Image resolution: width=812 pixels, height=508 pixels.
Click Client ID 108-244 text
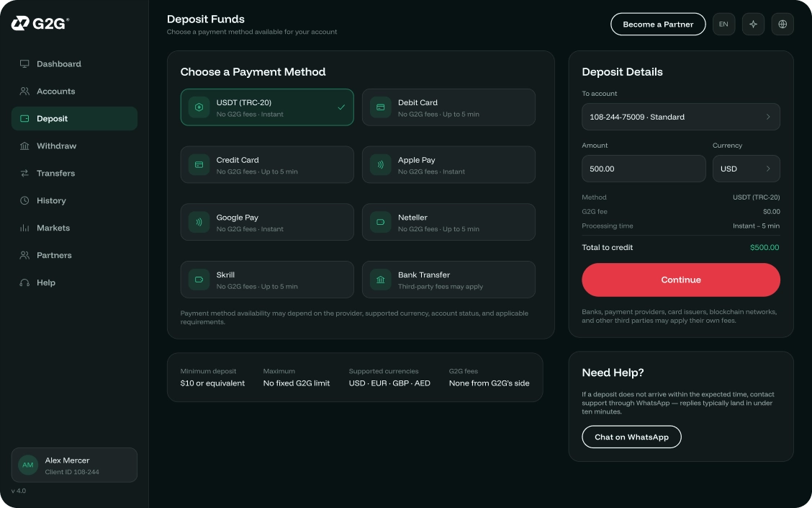tap(72, 472)
